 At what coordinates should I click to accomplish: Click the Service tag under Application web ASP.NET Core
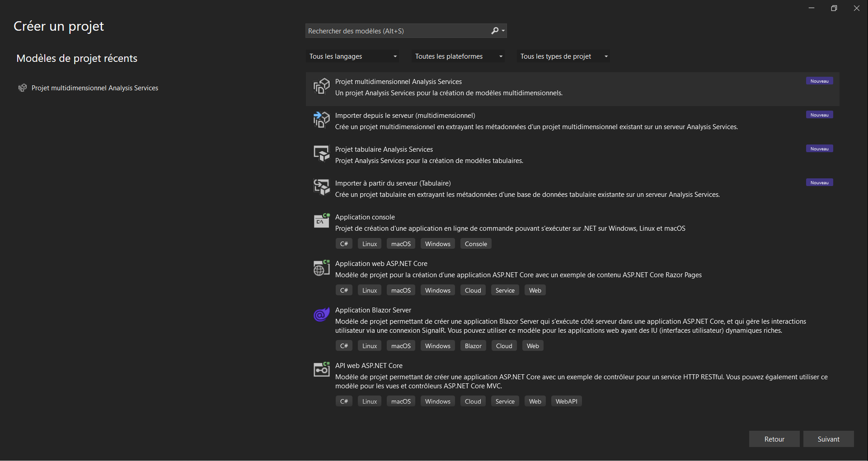[505, 290]
